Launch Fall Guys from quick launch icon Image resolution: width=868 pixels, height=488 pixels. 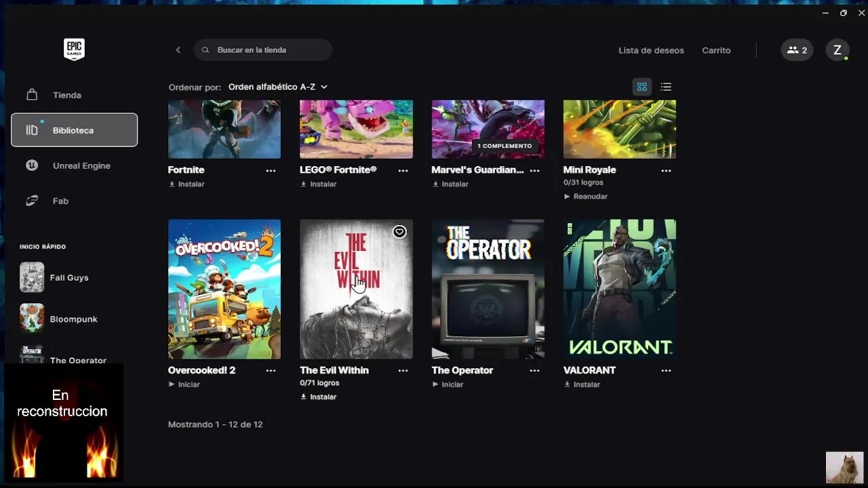coord(32,277)
